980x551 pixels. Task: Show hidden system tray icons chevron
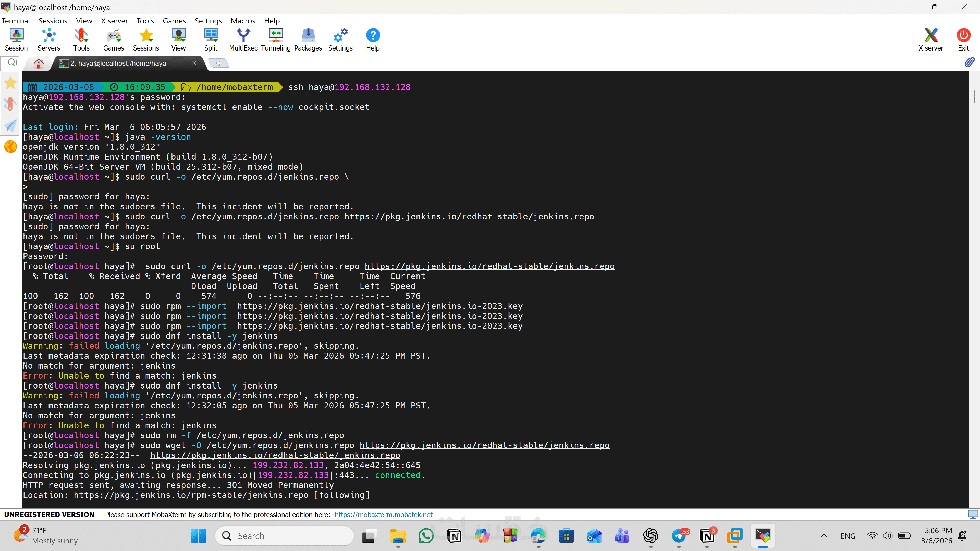click(824, 536)
